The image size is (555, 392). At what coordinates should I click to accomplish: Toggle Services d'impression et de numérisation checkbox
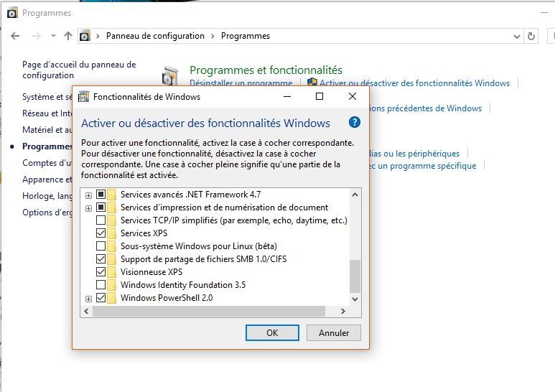pos(101,207)
